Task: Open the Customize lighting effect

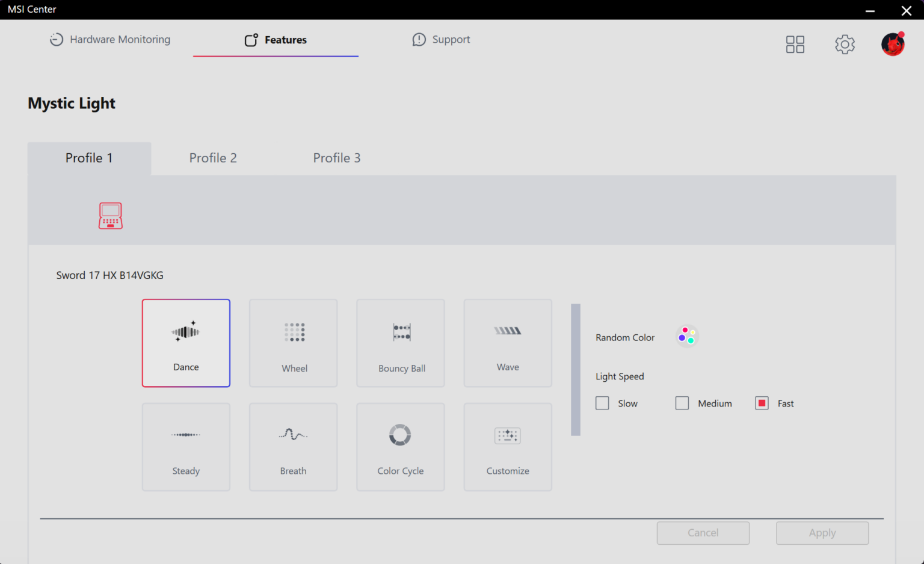Action: 508,447
